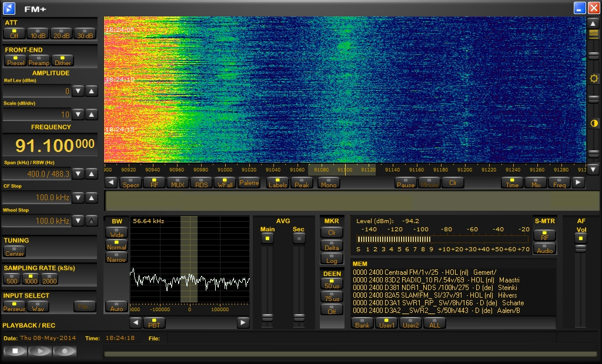Image resolution: width=602 pixels, height=364 pixels.
Task: Click the left arrow beside PBT
Action: (x=135, y=322)
